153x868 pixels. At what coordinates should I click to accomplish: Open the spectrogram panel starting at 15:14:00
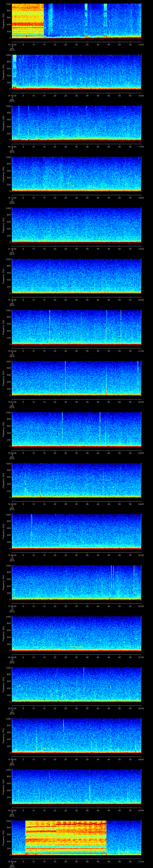(76, 21)
